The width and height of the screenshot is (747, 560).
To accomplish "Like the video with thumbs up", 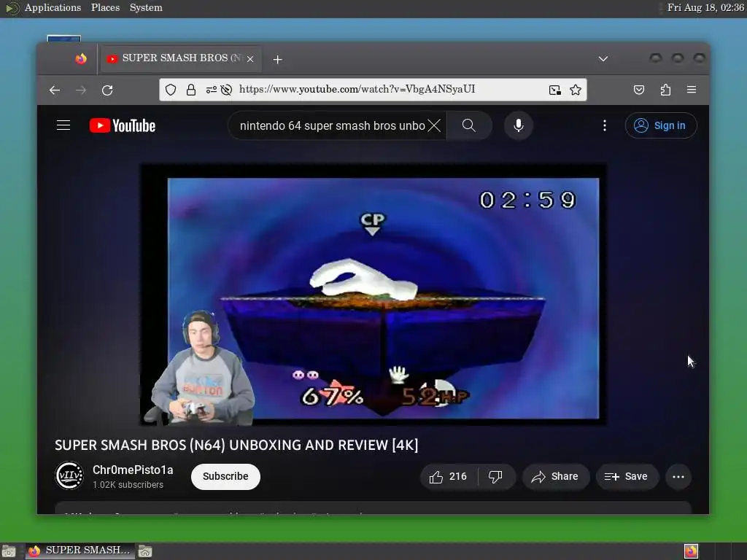I will 449,477.
